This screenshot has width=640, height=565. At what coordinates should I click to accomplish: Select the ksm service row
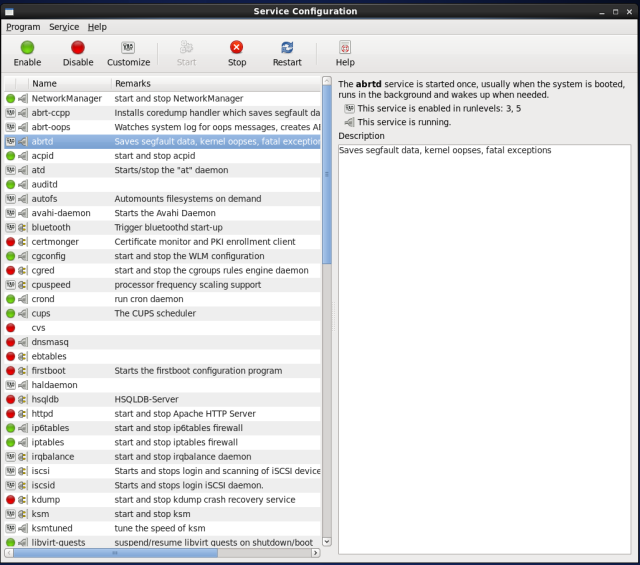(x=162, y=514)
